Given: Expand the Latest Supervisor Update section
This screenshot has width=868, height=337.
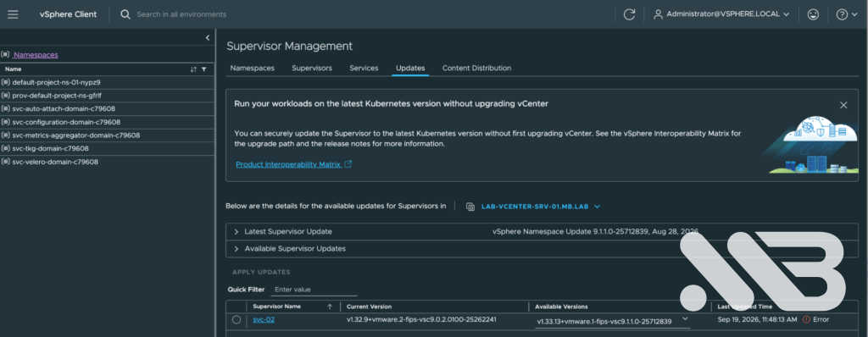Looking at the screenshot, I should pyautogui.click(x=236, y=231).
